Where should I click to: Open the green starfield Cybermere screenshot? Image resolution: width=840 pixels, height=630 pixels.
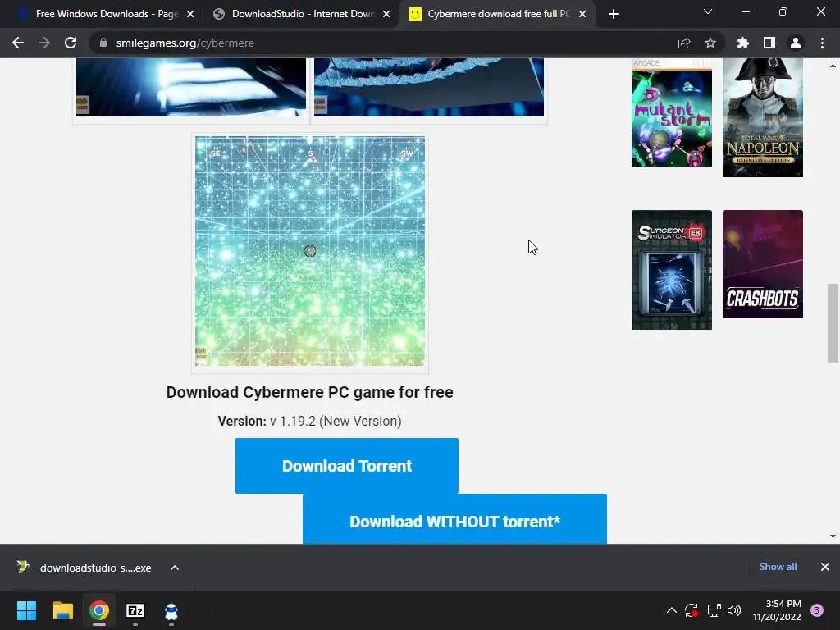tap(309, 251)
